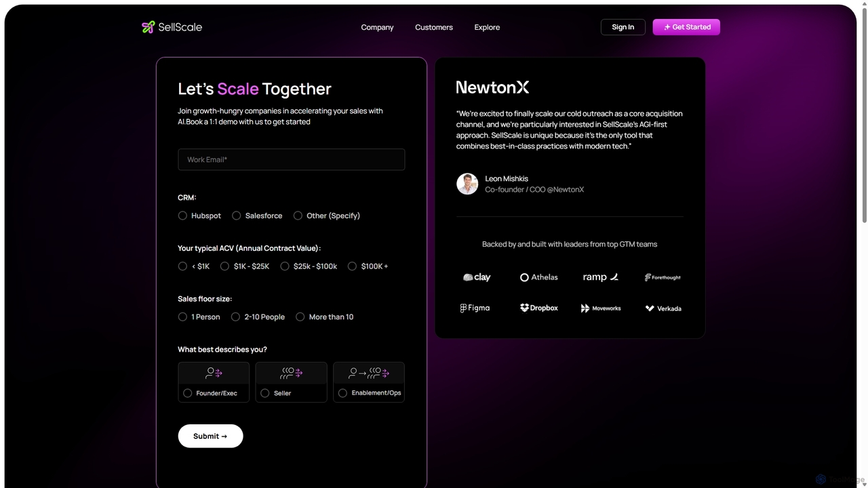
Task: Choose More than 10 sales floor size
Action: [300, 317]
